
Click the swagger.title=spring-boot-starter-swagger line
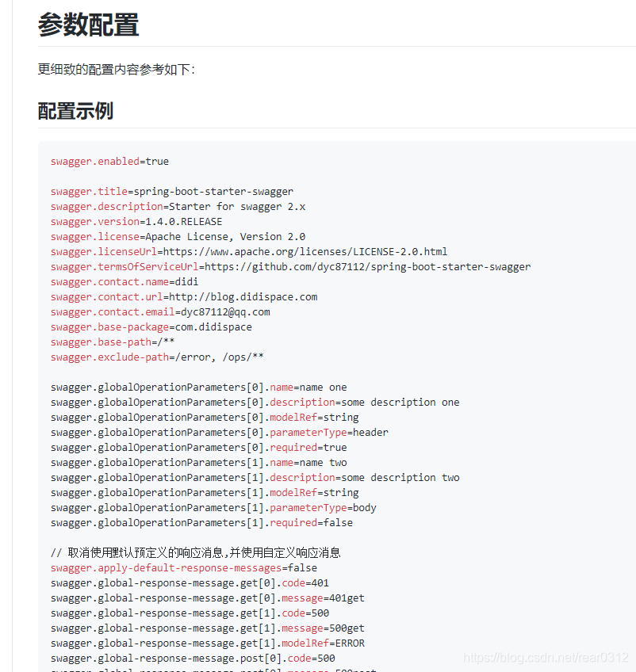(170, 191)
